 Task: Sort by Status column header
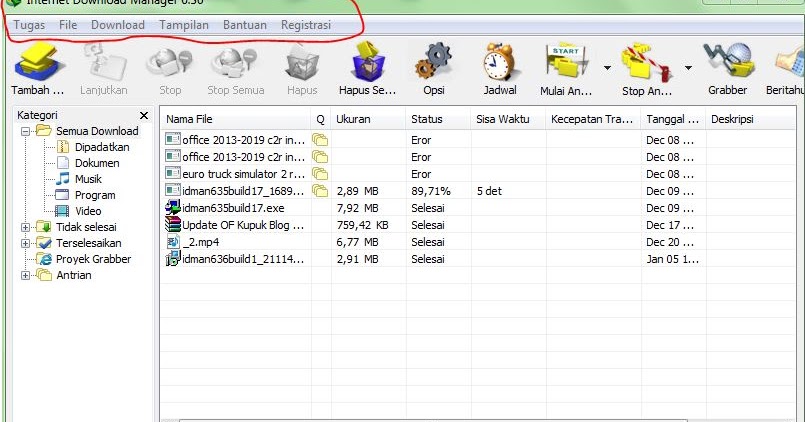pyautogui.click(x=438, y=119)
